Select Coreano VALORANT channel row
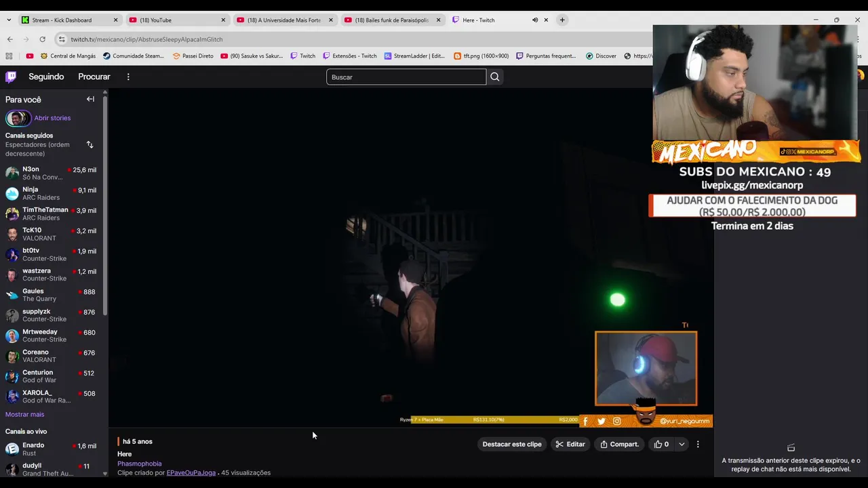 point(52,357)
